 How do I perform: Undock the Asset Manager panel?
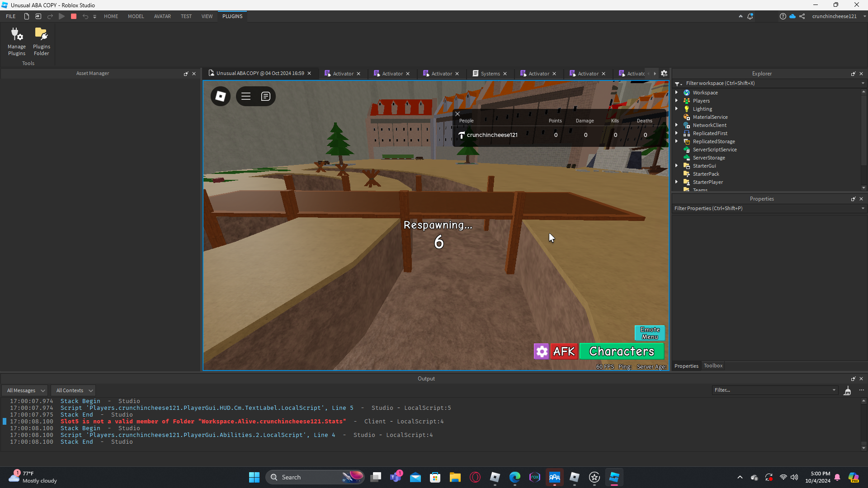tap(186, 74)
